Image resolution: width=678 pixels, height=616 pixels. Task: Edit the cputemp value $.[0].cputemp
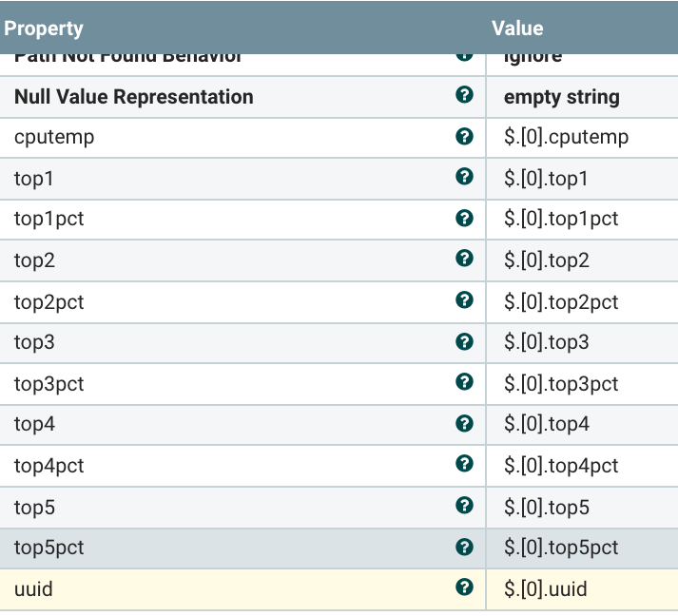[566, 137]
